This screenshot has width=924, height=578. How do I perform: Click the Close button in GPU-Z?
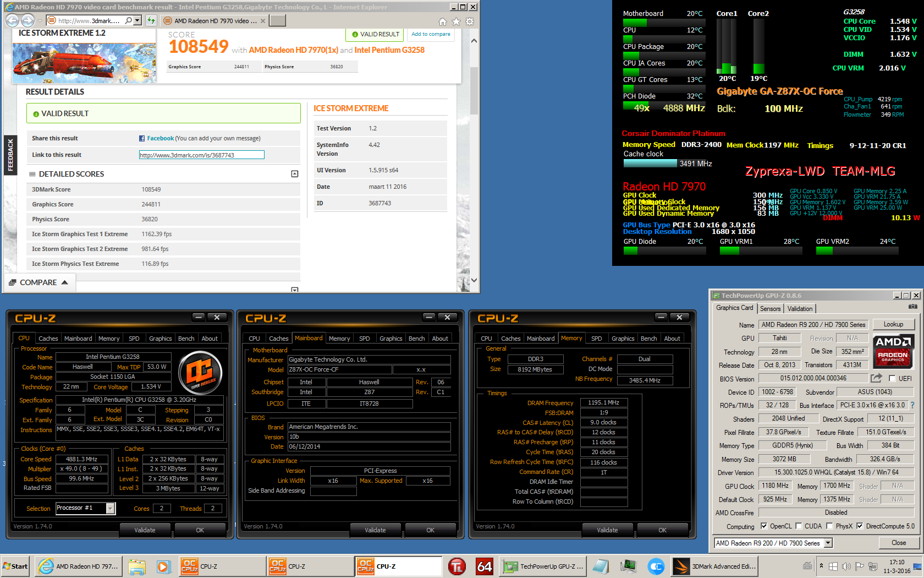coord(899,543)
